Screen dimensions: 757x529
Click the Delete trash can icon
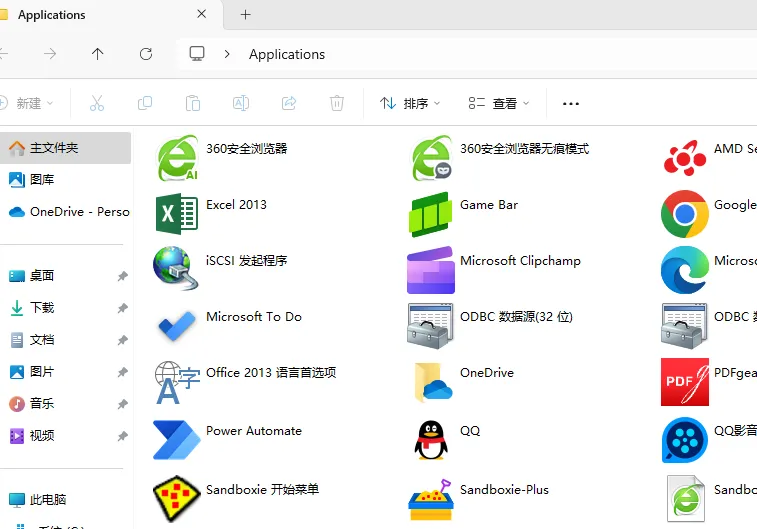pyautogui.click(x=336, y=103)
